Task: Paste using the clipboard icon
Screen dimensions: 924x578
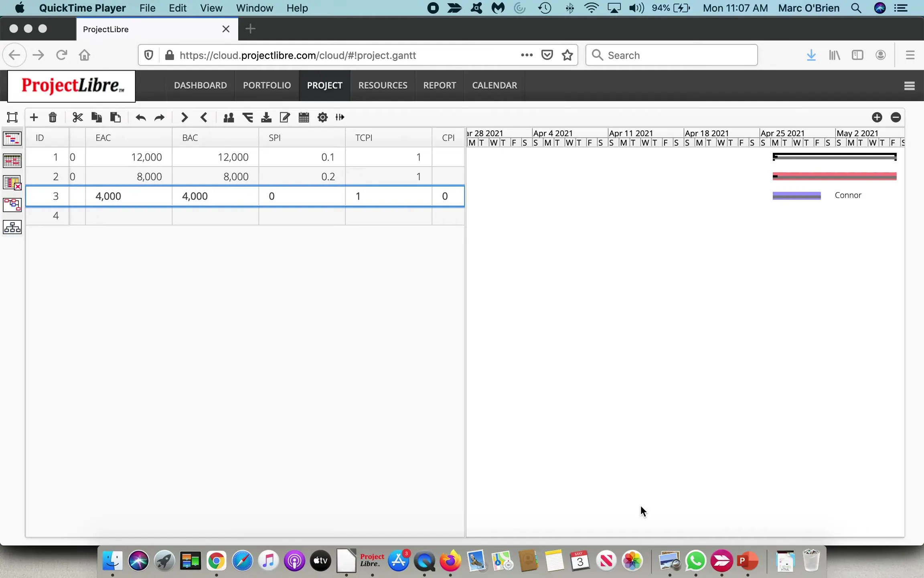Action: tap(115, 117)
